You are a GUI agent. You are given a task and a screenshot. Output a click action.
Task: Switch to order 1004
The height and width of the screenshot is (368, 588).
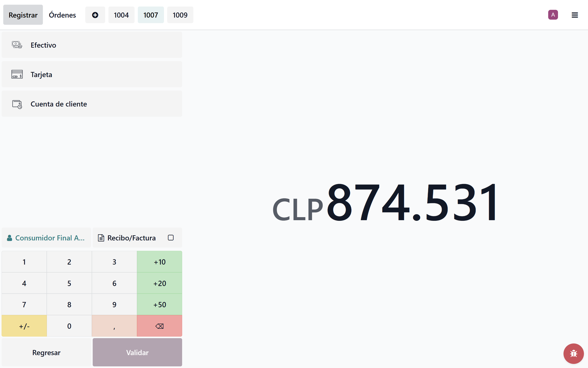tap(121, 15)
